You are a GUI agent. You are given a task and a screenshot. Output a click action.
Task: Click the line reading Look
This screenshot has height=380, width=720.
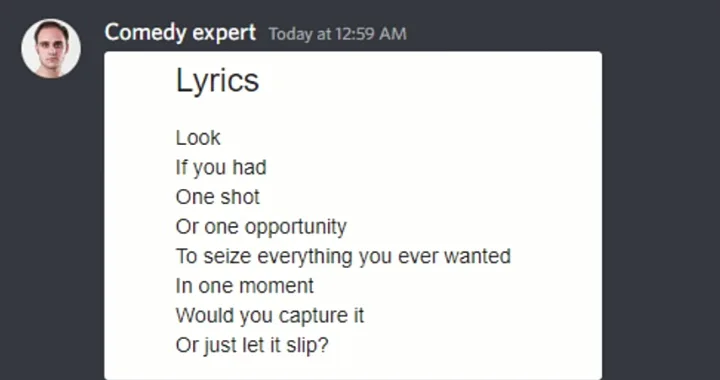[198, 138]
